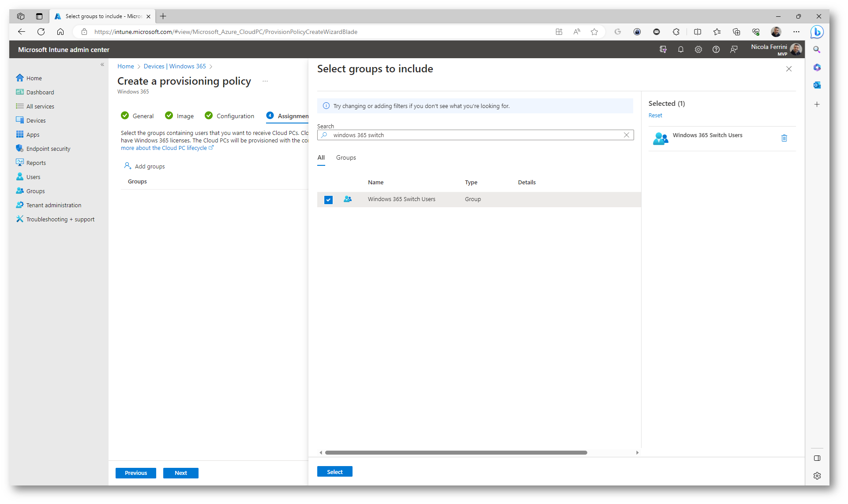Open Home in the sidebar
The image size is (848, 504).
click(x=34, y=78)
